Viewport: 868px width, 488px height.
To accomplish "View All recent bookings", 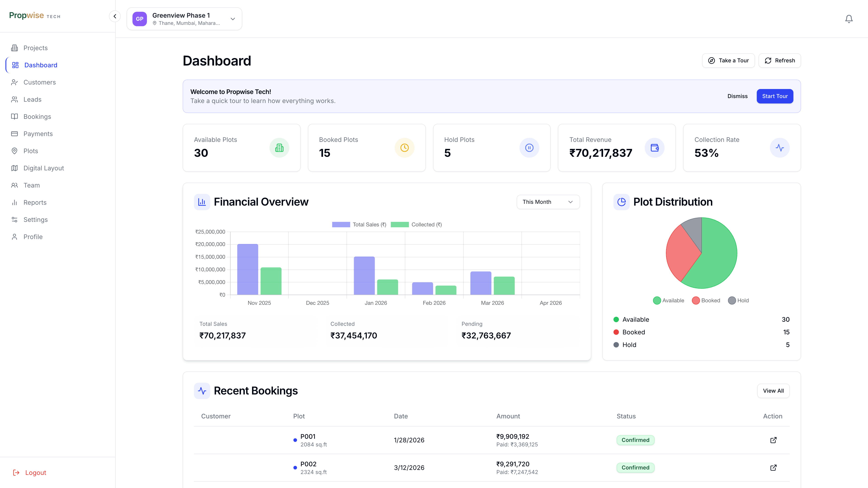I will [773, 391].
